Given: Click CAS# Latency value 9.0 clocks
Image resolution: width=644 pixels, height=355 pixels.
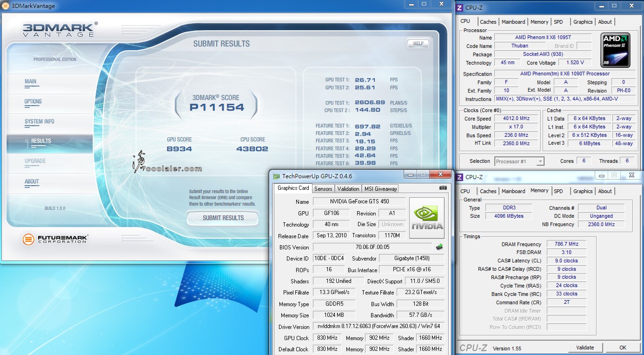Looking at the screenshot, I should coord(566,261).
